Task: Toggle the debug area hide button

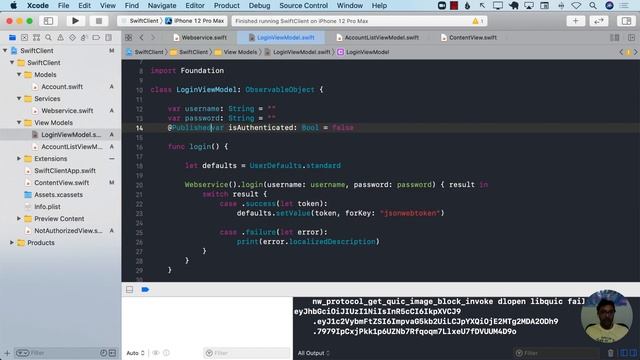Action: click(x=129, y=289)
